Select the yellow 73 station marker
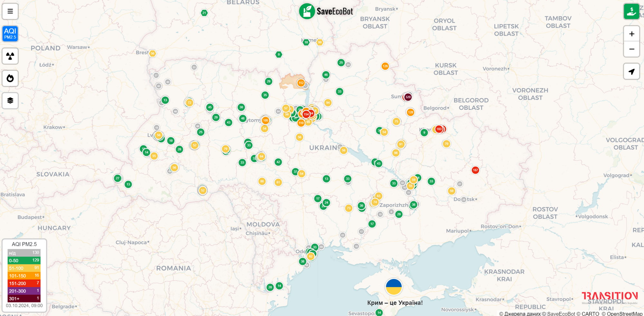Image resolution: width=644 pixels, height=316 pixels. [x=348, y=208]
